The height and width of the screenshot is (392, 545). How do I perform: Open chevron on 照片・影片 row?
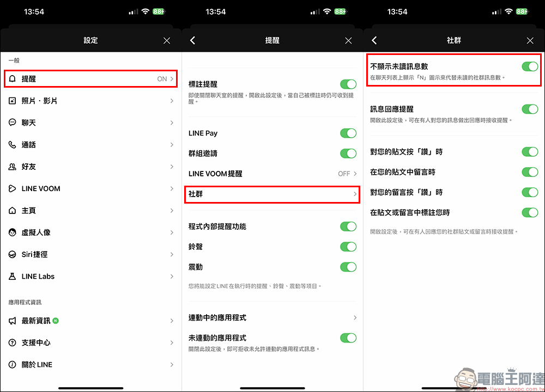(x=172, y=101)
